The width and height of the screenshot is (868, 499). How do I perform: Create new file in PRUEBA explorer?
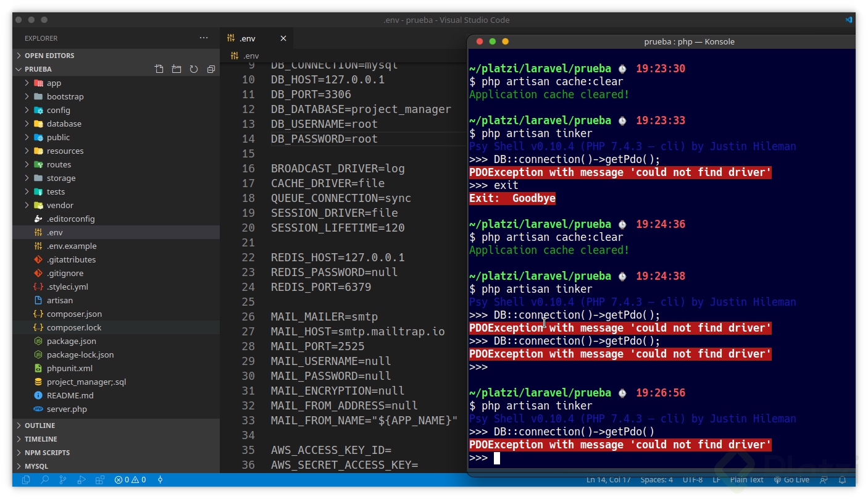159,69
